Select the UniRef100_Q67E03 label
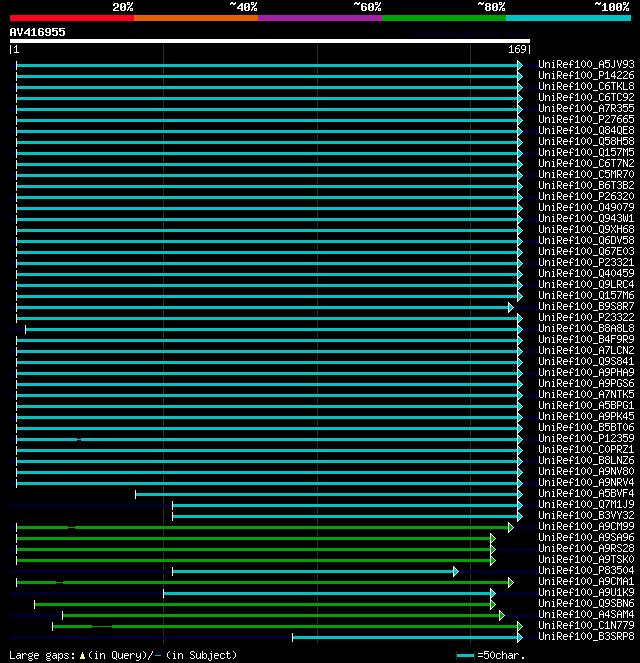The image size is (640, 663). (586, 252)
